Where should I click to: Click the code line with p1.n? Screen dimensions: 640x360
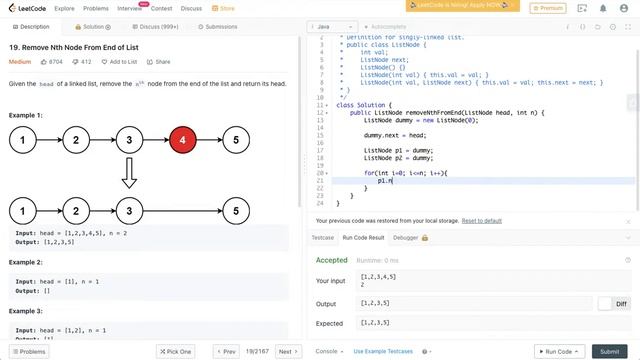coord(483,180)
